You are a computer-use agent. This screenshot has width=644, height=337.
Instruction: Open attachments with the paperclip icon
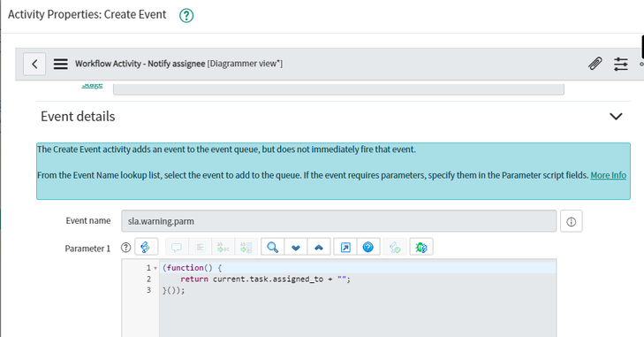point(595,64)
